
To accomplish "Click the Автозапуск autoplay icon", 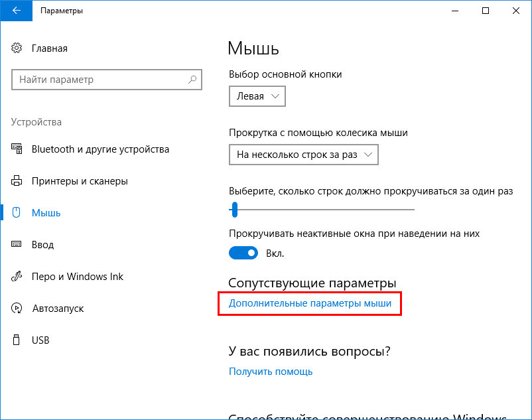I will 17,308.
